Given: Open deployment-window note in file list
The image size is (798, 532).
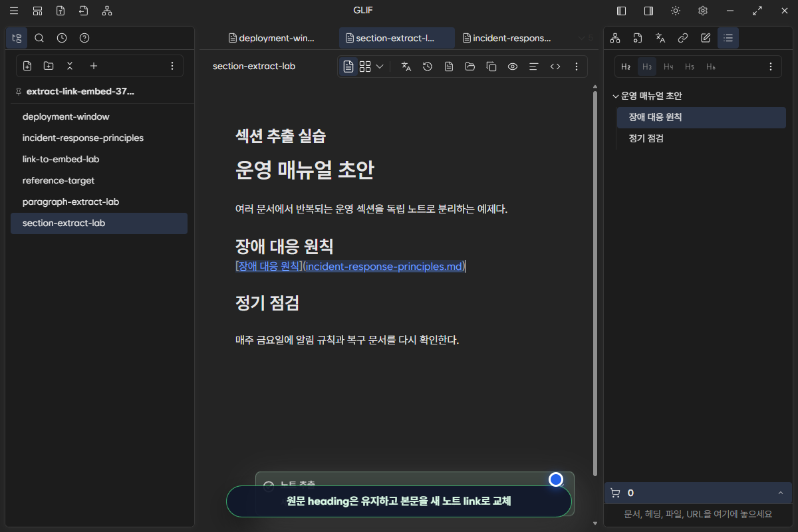Looking at the screenshot, I should [99, 116].
